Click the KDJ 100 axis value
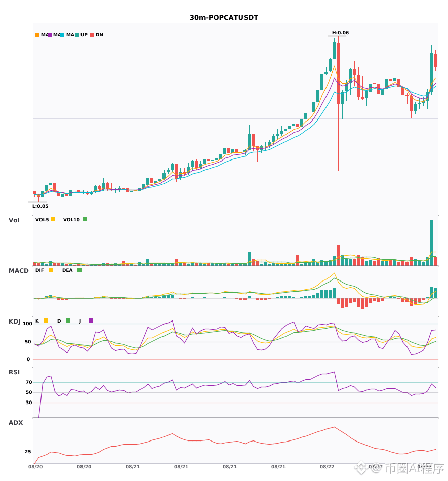Image resolution: width=448 pixels, height=481 pixels. (x=27, y=324)
